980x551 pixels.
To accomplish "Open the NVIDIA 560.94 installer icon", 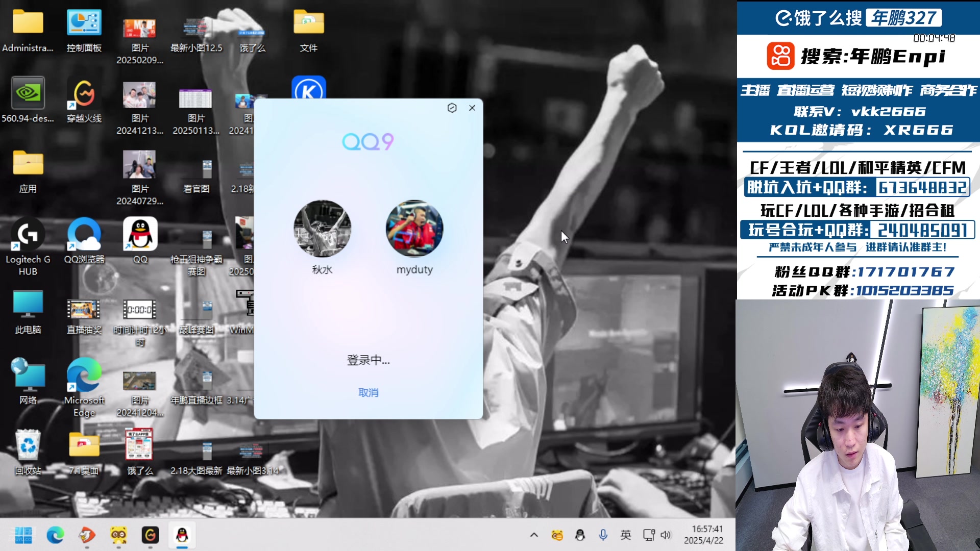I will click(28, 100).
